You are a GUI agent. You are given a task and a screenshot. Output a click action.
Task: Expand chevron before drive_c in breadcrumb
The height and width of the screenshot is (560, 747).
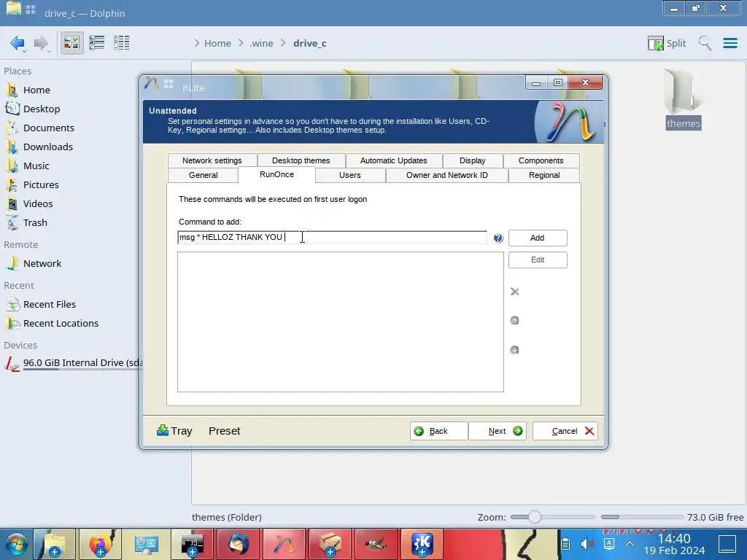(284, 43)
